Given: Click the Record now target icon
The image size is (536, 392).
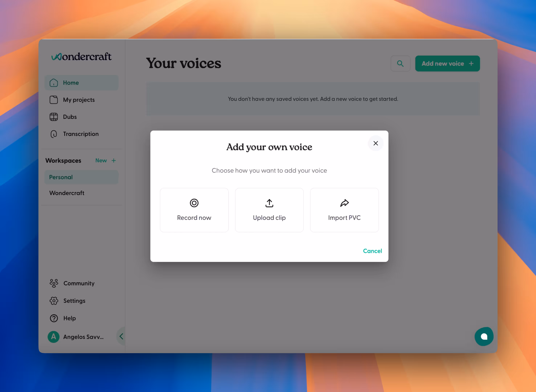Looking at the screenshot, I should pos(194,203).
